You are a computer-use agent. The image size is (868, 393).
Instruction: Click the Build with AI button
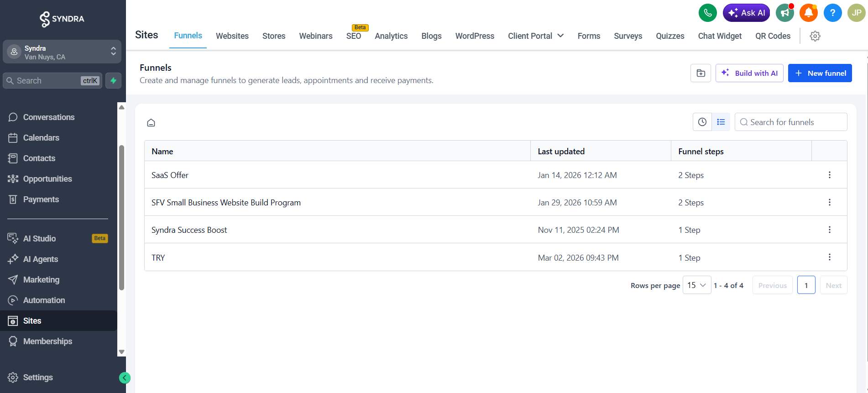[749, 73]
